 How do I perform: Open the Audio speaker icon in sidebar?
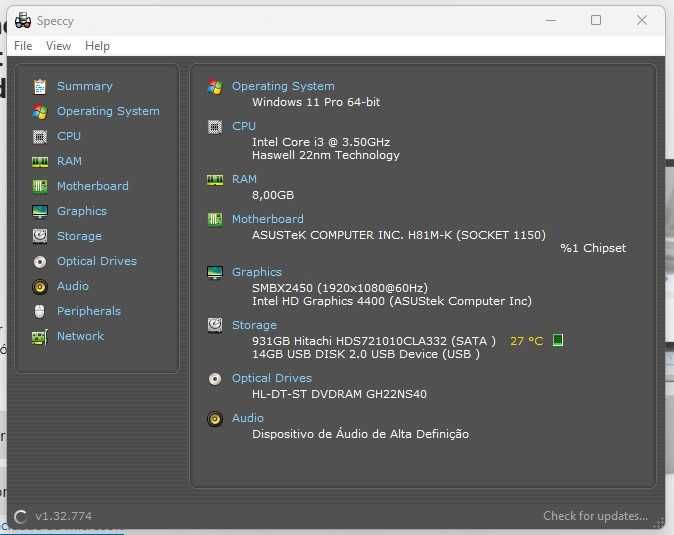tap(40, 286)
